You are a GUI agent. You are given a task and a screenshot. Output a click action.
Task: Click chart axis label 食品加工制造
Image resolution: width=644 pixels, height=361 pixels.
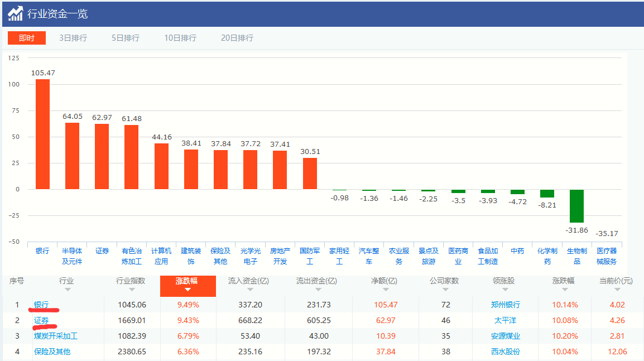point(488,256)
